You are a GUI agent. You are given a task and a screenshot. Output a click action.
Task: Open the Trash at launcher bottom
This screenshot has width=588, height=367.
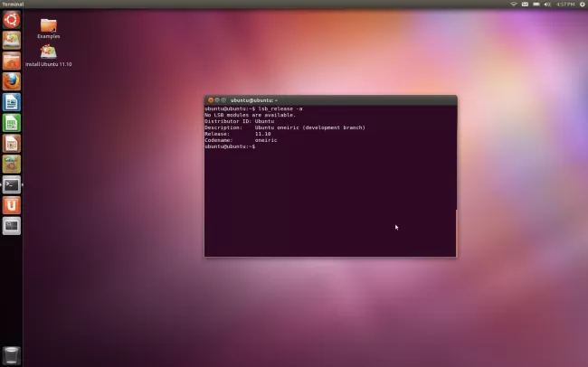click(12, 355)
